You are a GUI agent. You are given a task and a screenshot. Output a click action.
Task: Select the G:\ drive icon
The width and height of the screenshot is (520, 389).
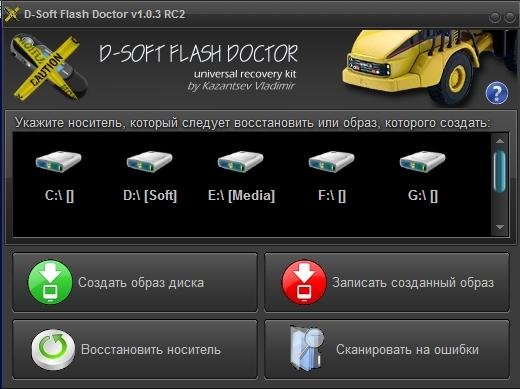click(422, 162)
